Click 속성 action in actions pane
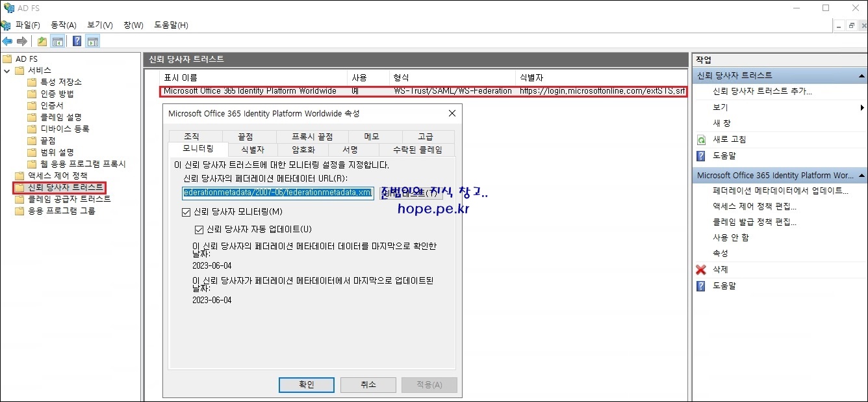The width and height of the screenshot is (868, 402). click(721, 253)
